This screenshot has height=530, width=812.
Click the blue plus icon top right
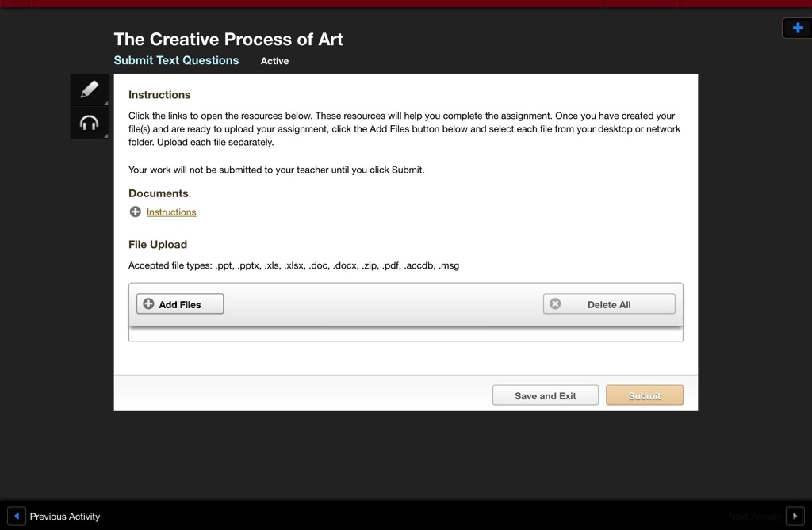[x=796, y=27]
